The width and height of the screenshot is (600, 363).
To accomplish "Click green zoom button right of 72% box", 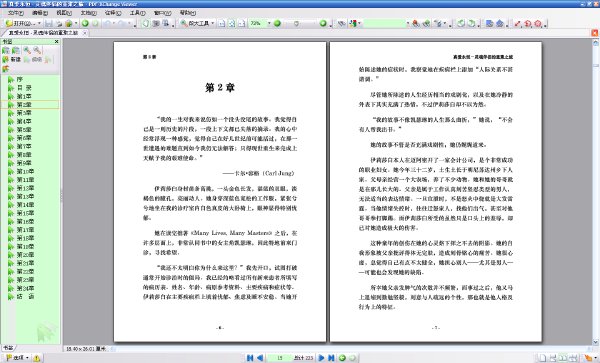I will (277, 23).
